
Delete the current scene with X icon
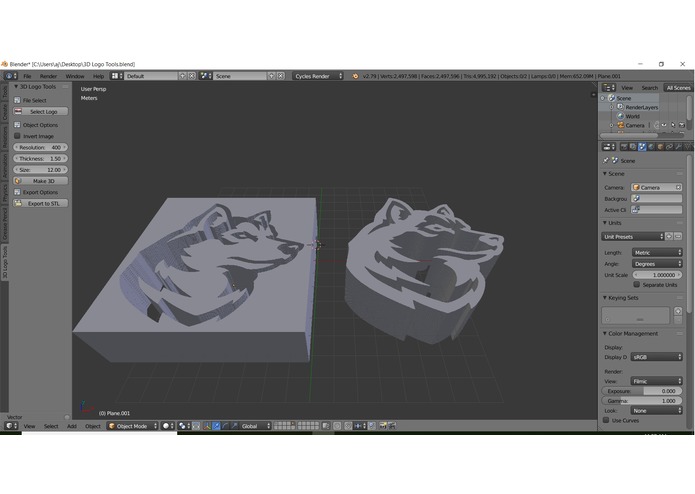pos(281,76)
